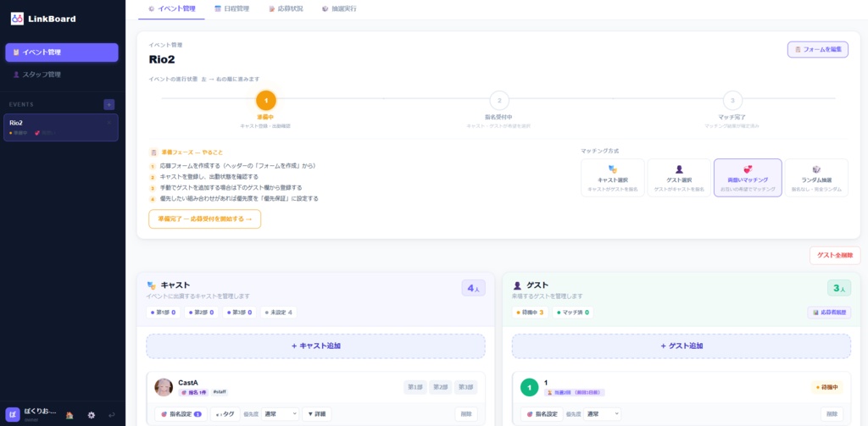Toggle 第2部 for CastA
The image size is (868, 426).
pyautogui.click(x=441, y=387)
